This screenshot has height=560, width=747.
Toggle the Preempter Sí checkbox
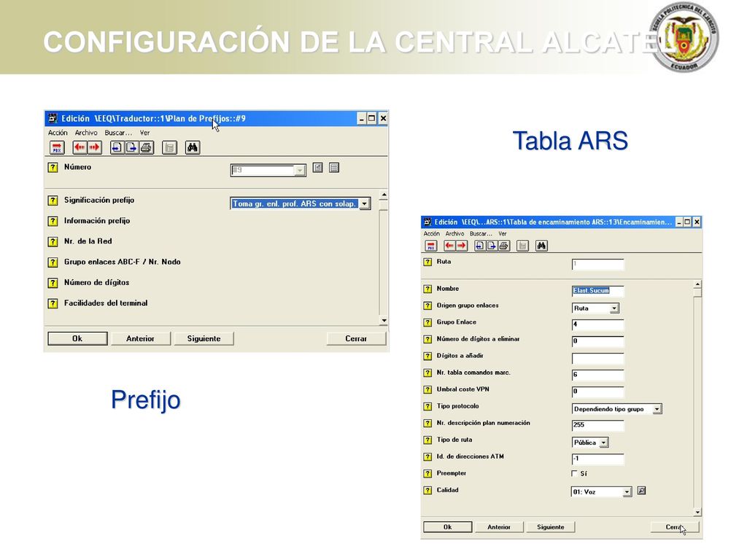(x=574, y=473)
